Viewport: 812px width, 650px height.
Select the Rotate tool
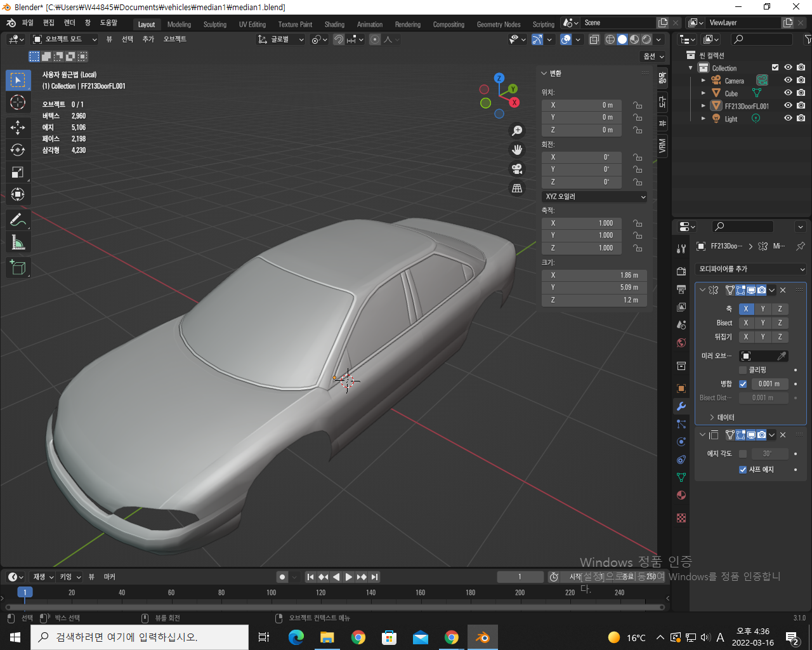[x=18, y=150]
